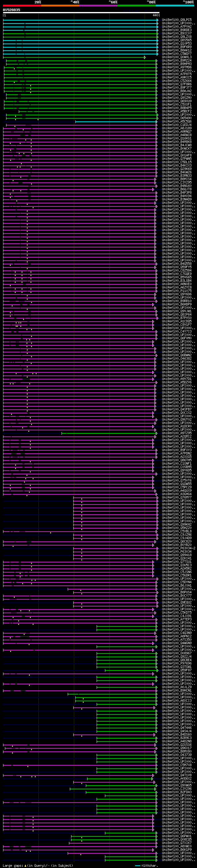Screen dimensions: 197x868
Task: Click the white query bar spanning 1 to 440
Action: click(x=81, y=12)
